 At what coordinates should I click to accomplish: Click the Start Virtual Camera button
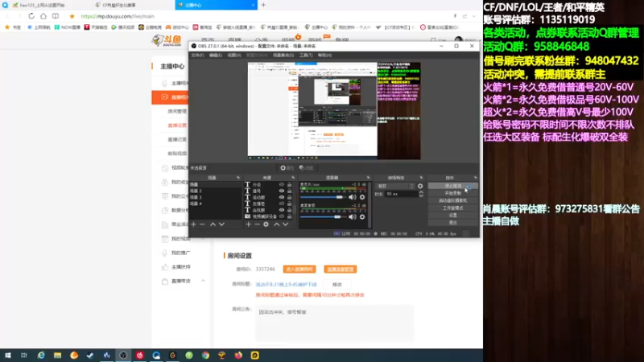(452, 200)
